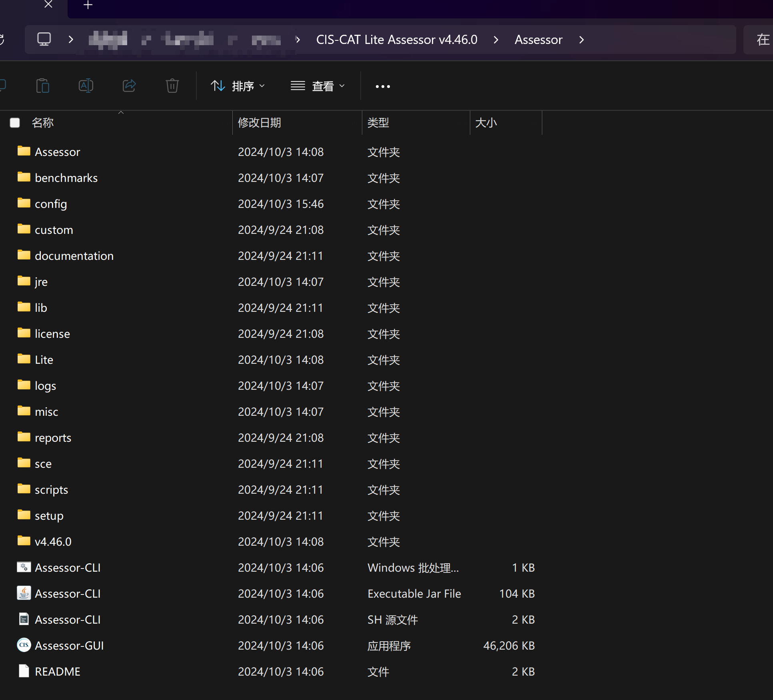Click the Executable Jar File type text

click(x=414, y=594)
